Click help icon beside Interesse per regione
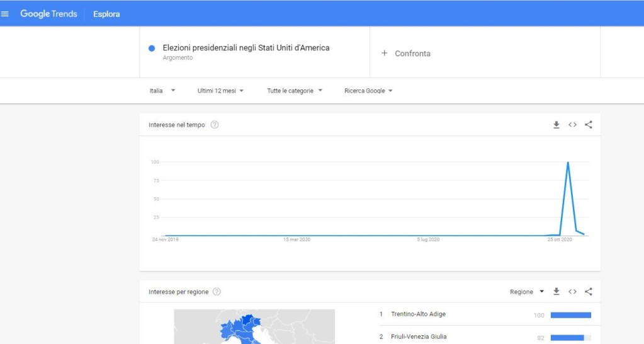This screenshot has width=644, height=344. [217, 292]
